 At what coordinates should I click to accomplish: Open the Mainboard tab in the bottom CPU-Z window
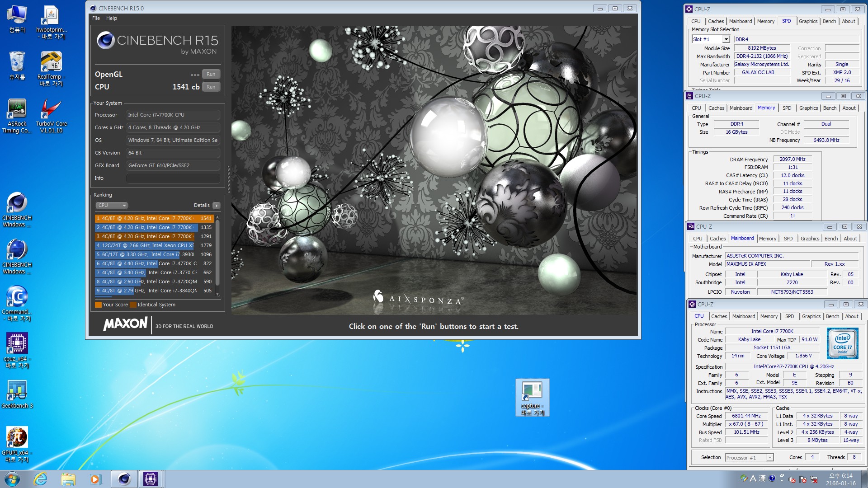(744, 316)
